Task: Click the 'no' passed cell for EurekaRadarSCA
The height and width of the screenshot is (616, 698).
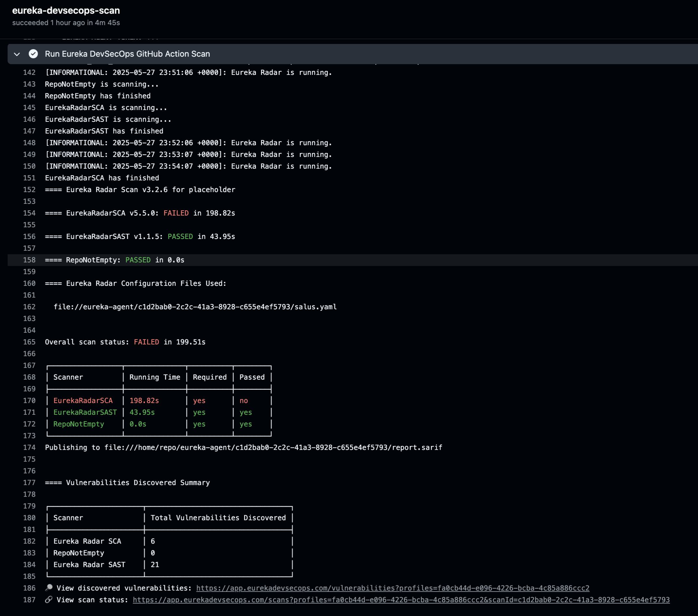Action: tap(243, 400)
